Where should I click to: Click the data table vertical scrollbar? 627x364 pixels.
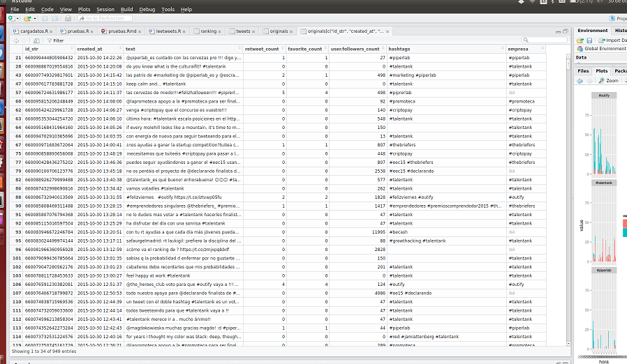point(568,199)
